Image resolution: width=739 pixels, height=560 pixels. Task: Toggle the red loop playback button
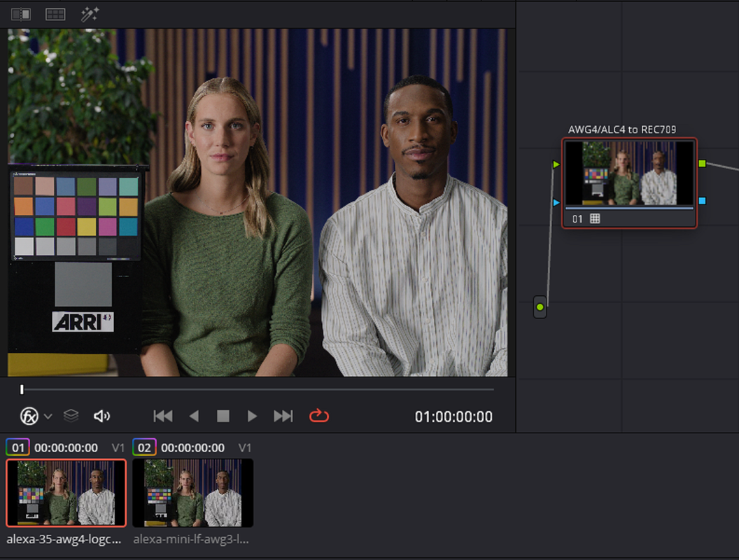(x=319, y=416)
